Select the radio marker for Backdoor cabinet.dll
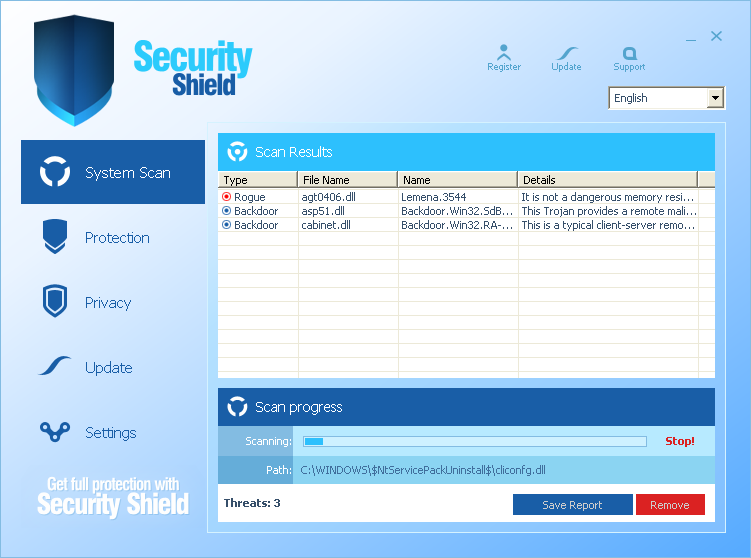The height and width of the screenshot is (558, 751). click(226, 225)
